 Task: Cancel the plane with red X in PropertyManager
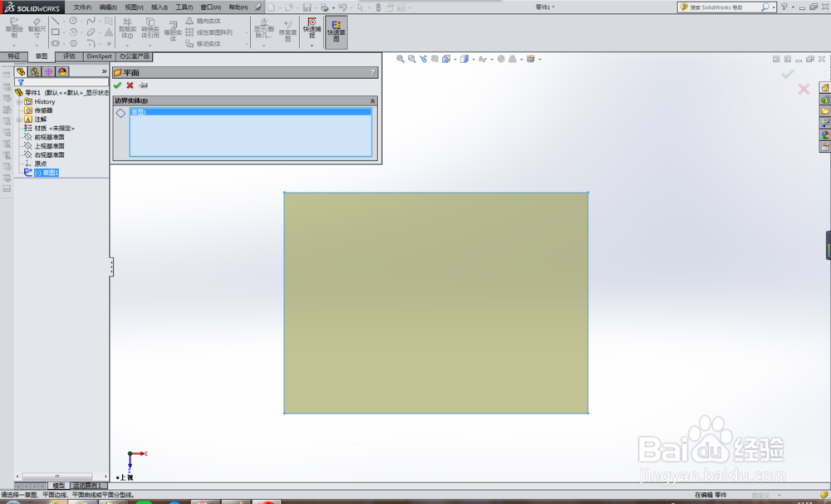click(x=130, y=86)
